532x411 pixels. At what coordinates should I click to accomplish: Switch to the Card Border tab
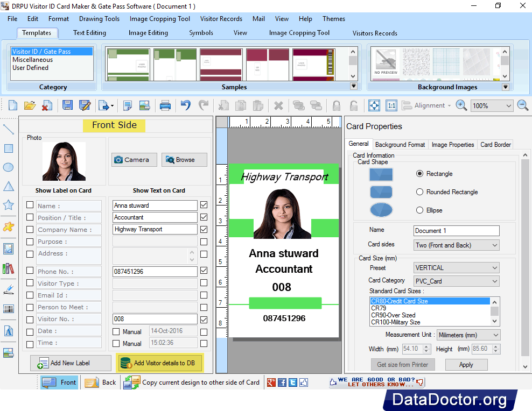click(x=495, y=145)
